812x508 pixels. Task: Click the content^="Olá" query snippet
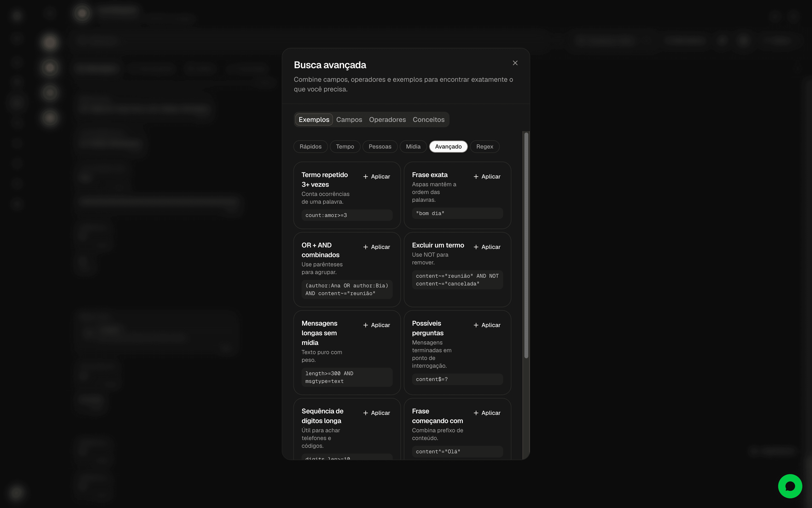coord(457,452)
